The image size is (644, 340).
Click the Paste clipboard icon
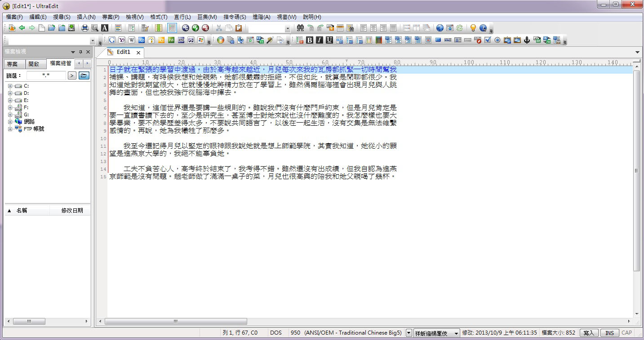(x=239, y=28)
